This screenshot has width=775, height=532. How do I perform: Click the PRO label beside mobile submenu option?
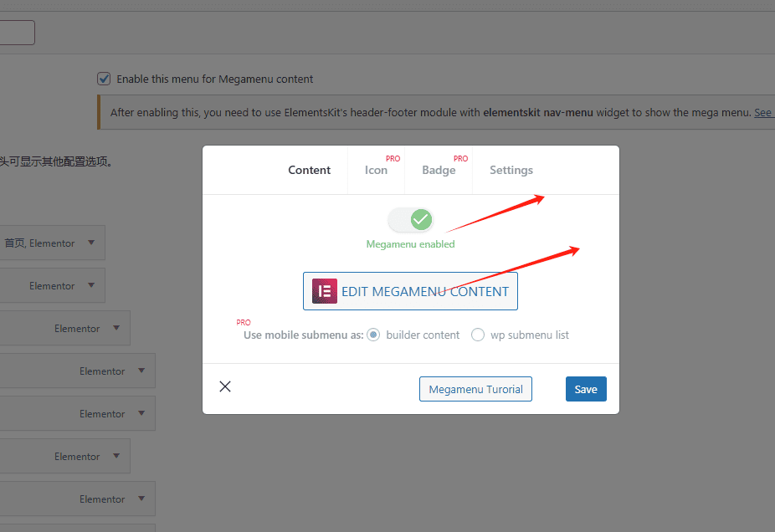coord(244,323)
